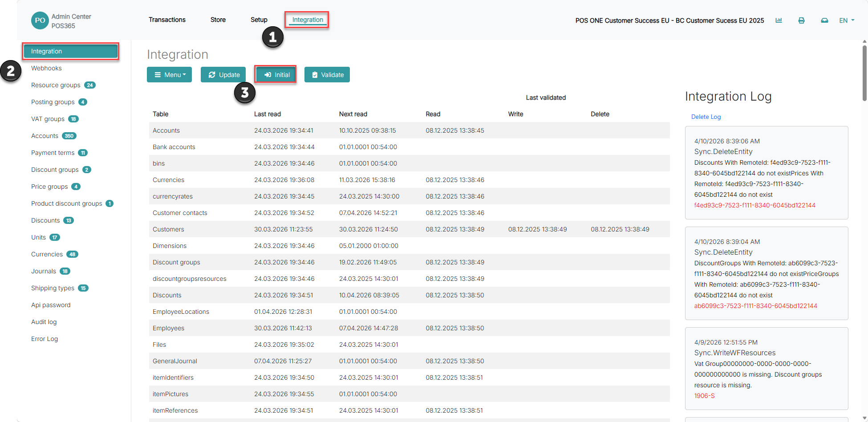
Task: Click the itemPictures table row
Action: [409, 394]
